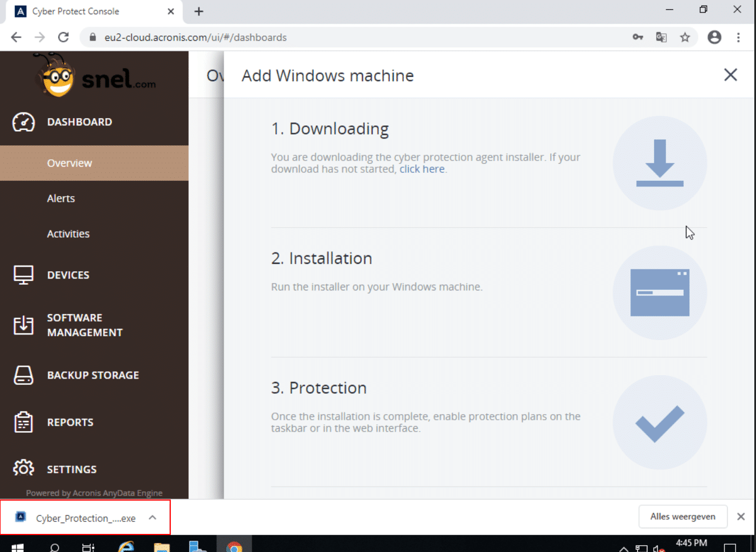The image size is (756, 552).
Task: Click the Backup Storage drive icon
Action: pyautogui.click(x=24, y=375)
